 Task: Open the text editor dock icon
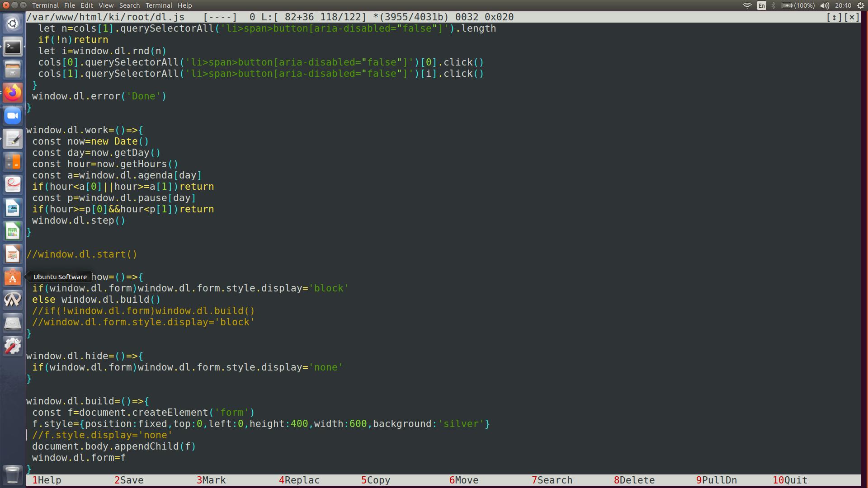(13, 139)
